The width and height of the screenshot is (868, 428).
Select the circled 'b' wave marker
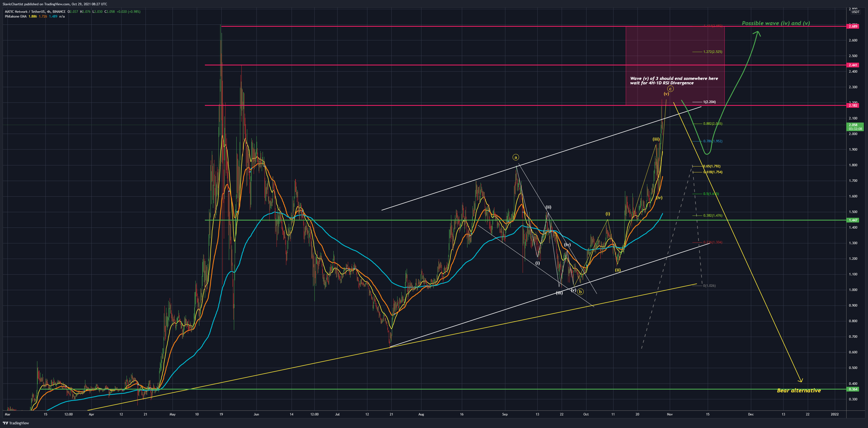coord(580,292)
